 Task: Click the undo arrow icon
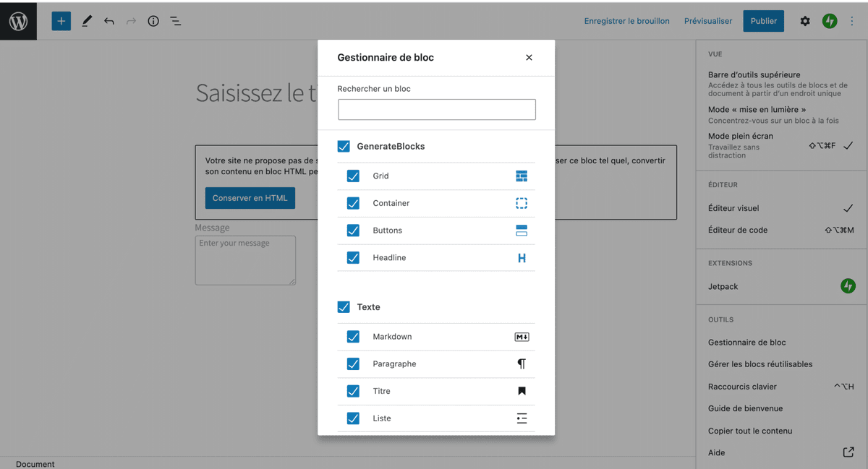(109, 21)
